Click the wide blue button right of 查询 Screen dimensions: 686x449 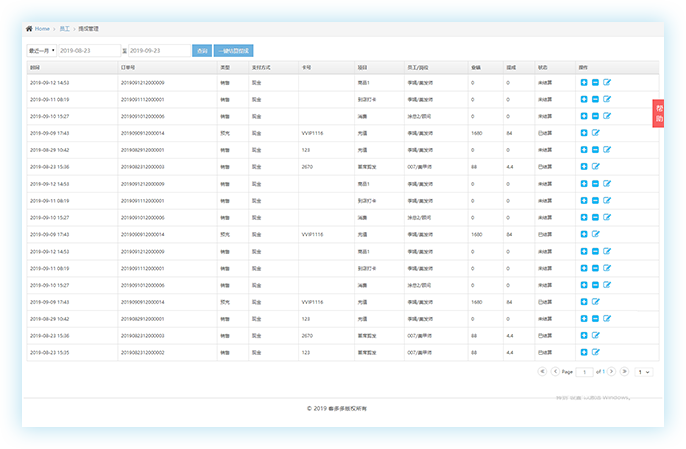(234, 51)
